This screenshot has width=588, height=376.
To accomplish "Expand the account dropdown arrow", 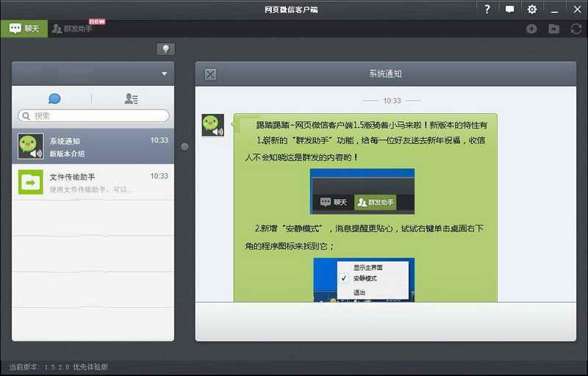I will coord(164,73).
